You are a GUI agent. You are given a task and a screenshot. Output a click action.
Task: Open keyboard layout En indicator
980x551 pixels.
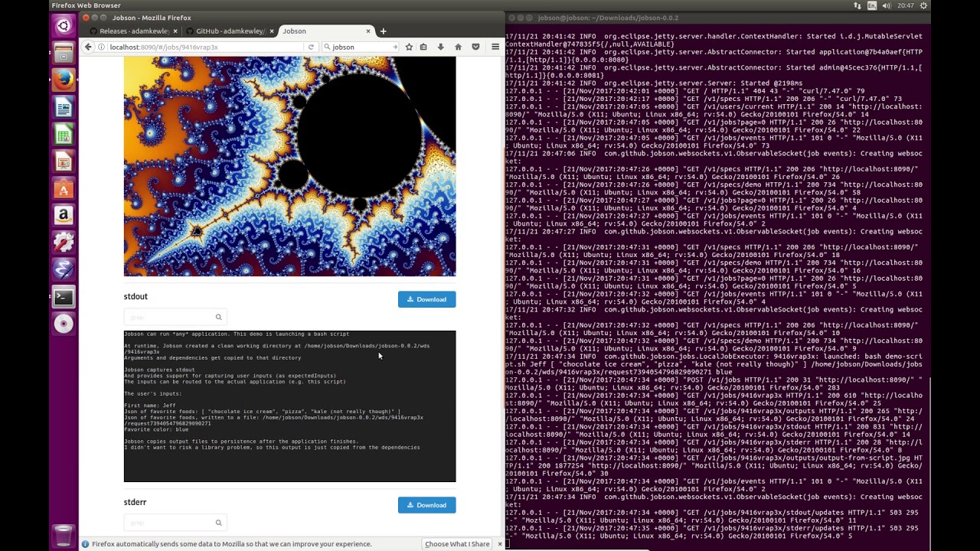(x=871, y=5)
